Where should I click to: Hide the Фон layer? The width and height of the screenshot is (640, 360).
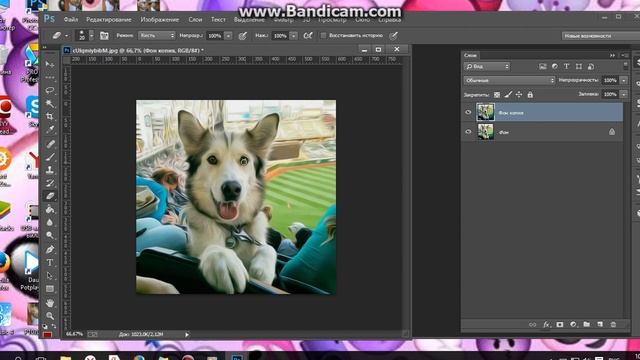click(x=468, y=132)
